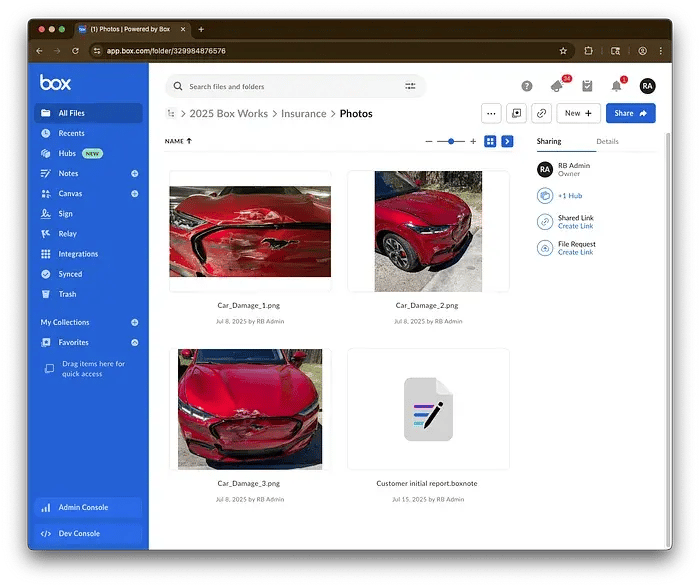
Task: Open Car_Damage_1.png thumbnail
Action: (250, 231)
